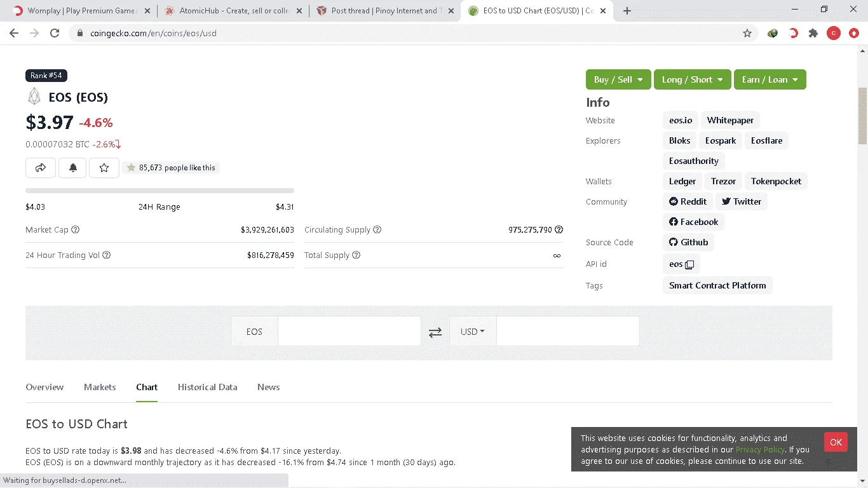Click the site lock icon in address bar
Image resolution: width=868 pixels, height=488 pixels.
point(79,33)
